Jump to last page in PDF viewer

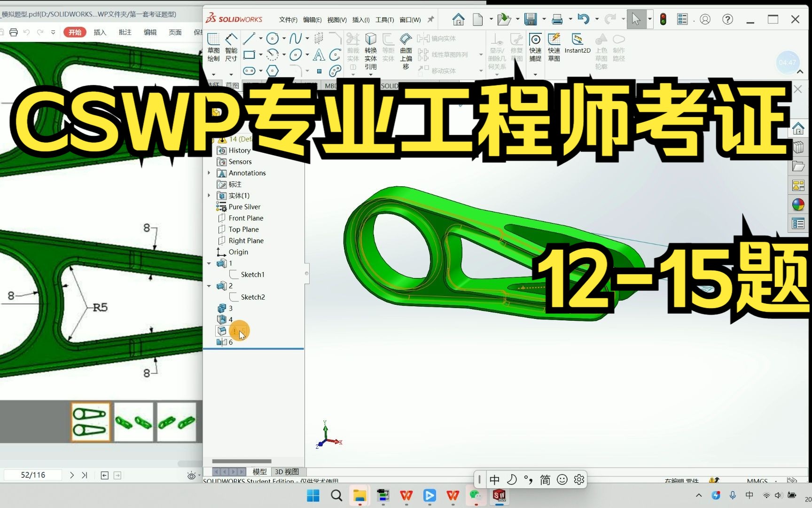85,475
